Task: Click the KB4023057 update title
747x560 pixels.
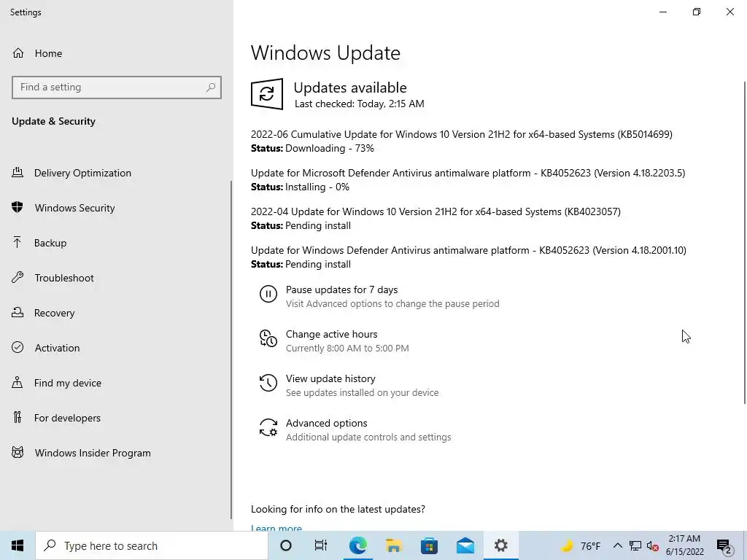Action: click(436, 211)
